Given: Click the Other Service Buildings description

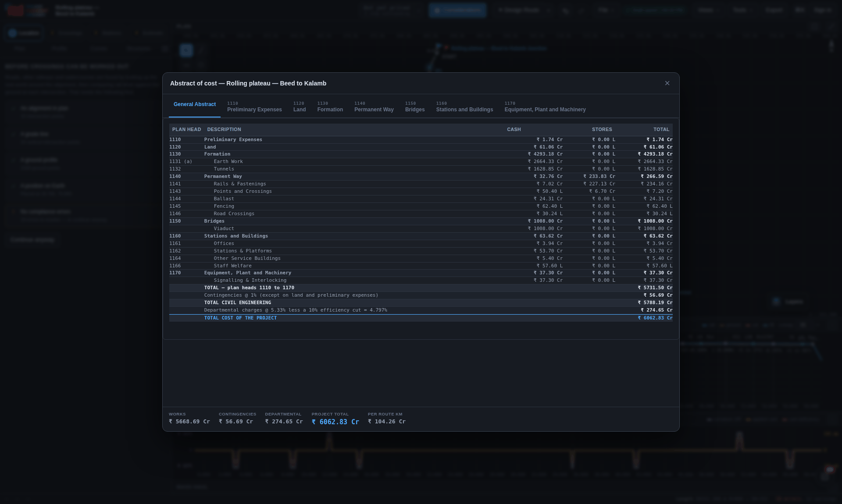Looking at the screenshot, I should click(247, 259).
